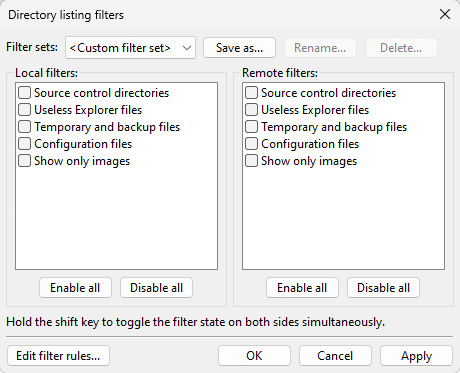The width and height of the screenshot is (460, 373).
Task: Open Edit filter rules... dialog
Action: pyautogui.click(x=58, y=356)
